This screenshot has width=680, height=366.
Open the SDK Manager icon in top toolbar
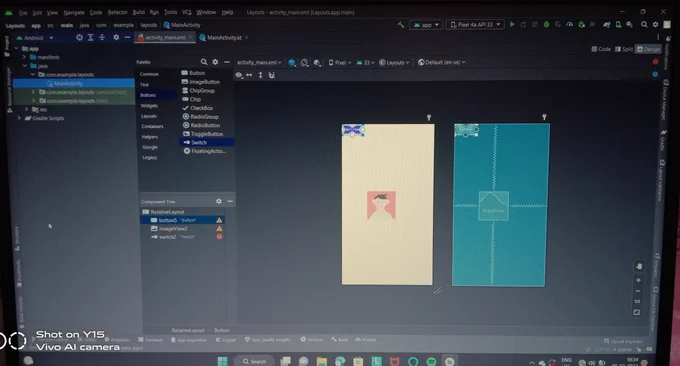click(629, 25)
